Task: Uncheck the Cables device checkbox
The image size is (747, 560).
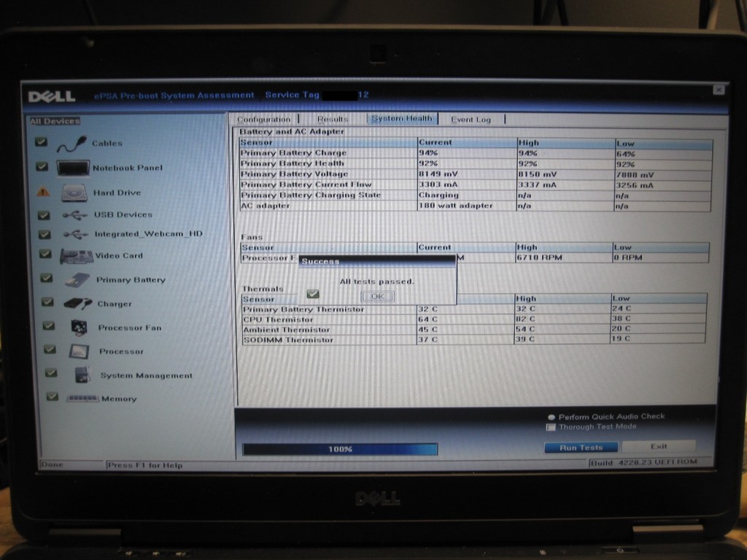Action: [x=42, y=141]
